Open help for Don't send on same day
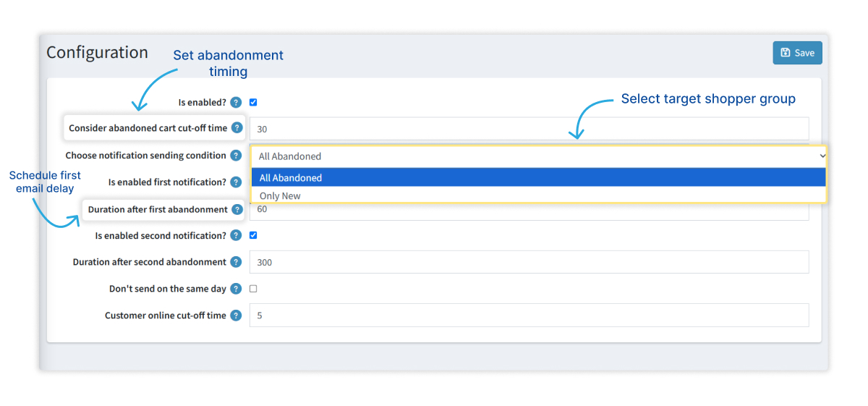This screenshot has width=868, height=406. tap(236, 289)
